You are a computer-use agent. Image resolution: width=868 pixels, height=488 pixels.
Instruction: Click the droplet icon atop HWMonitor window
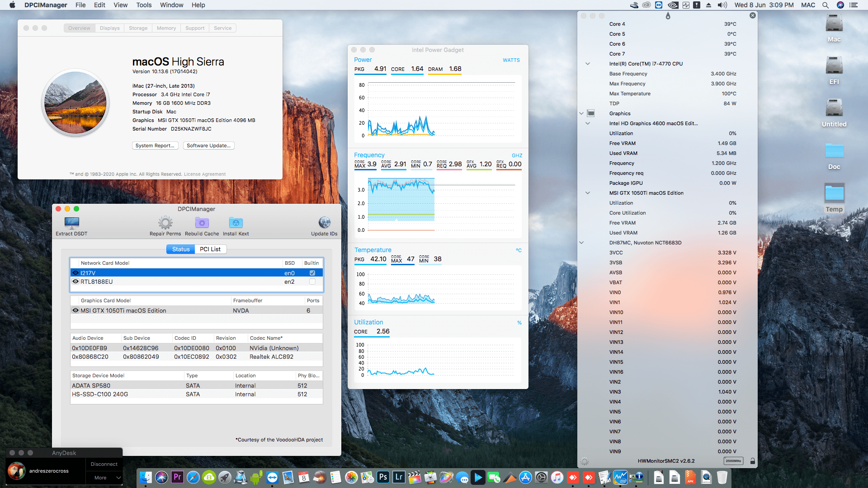pyautogui.click(x=668, y=16)
